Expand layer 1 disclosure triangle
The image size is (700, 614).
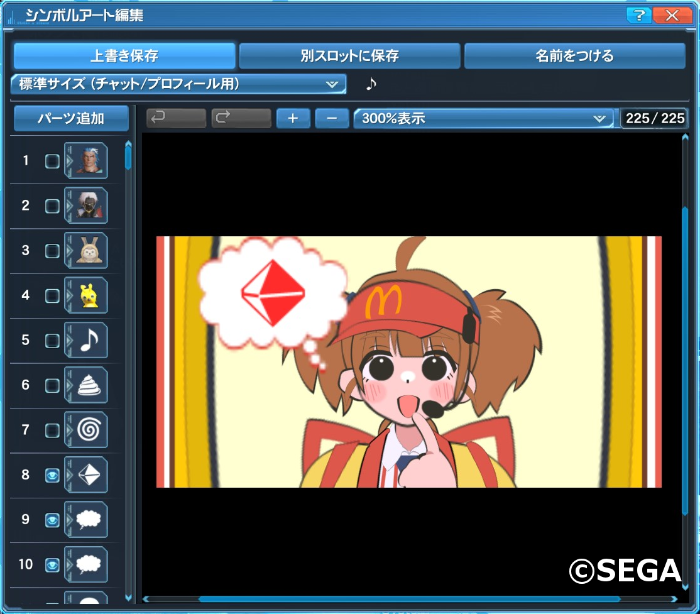point(68,160)
